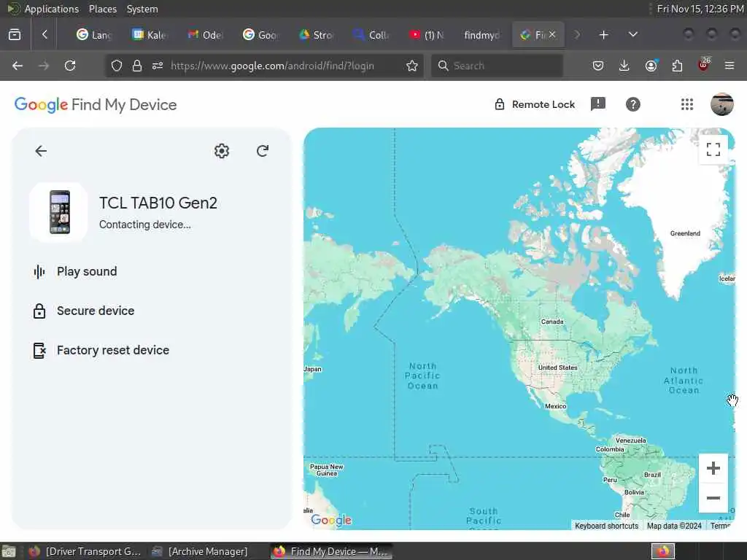Refresh the device location
Viewport: 747px width, 560px height.
[263, 152]
